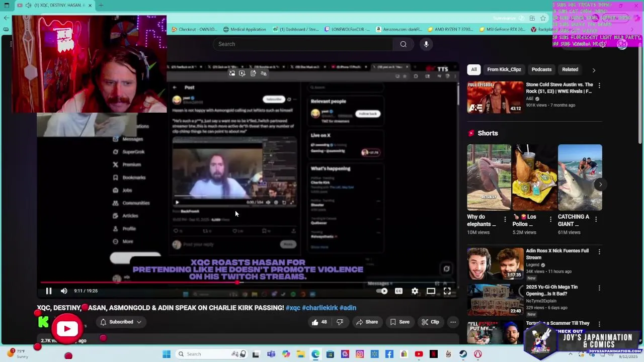The width and height of the screenshot is (644, 362).
Task: Expand the Subscribed notification dropdown
Action: point(121,322)
